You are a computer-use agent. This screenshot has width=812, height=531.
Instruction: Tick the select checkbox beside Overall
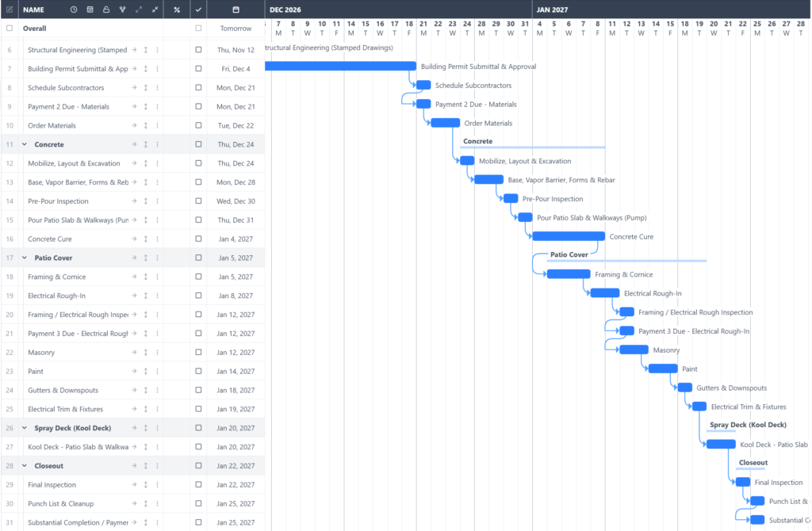pyautogui.click(x=10, y=28)
